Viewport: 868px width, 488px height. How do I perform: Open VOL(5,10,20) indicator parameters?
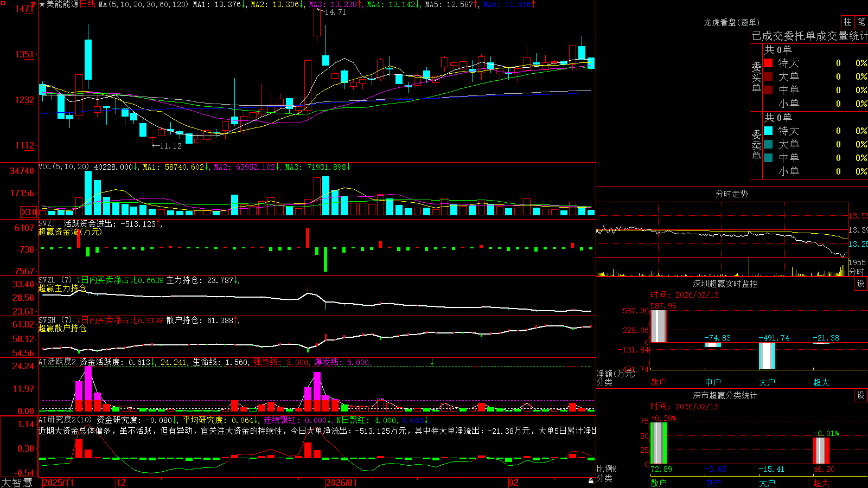(x=64, y=167)
